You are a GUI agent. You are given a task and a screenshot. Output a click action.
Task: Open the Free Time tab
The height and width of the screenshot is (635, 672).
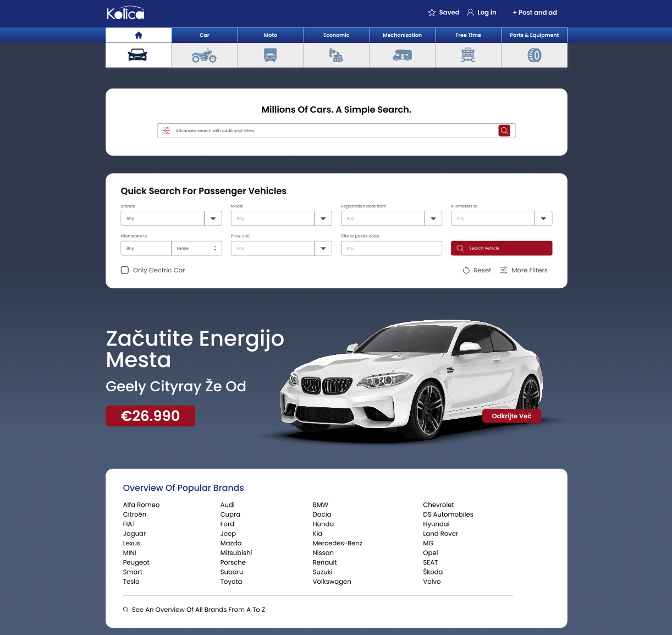point(468,35)
